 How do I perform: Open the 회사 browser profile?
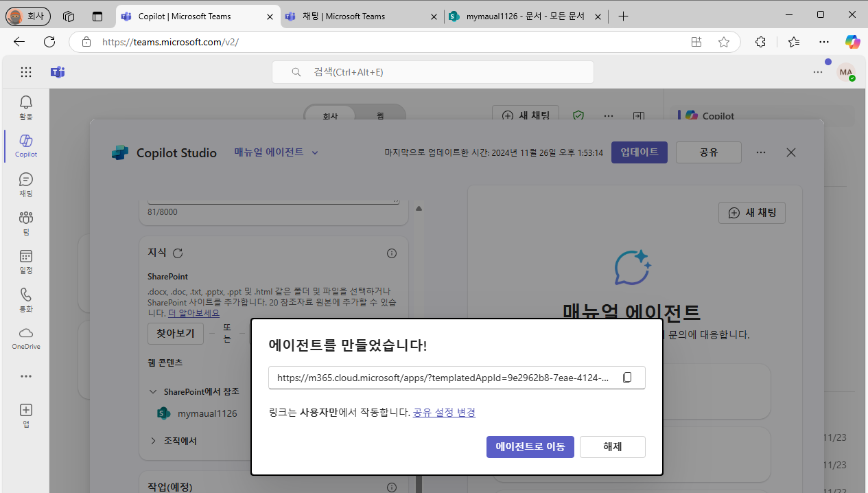tap(28, 16)
